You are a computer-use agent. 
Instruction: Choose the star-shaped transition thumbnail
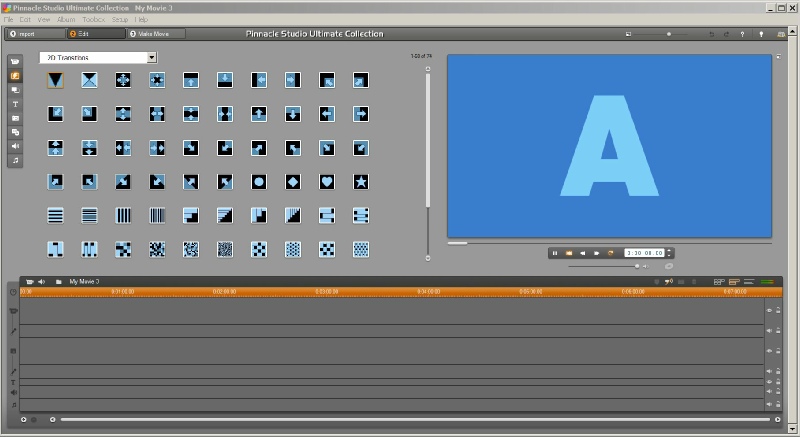pos(361,182)
